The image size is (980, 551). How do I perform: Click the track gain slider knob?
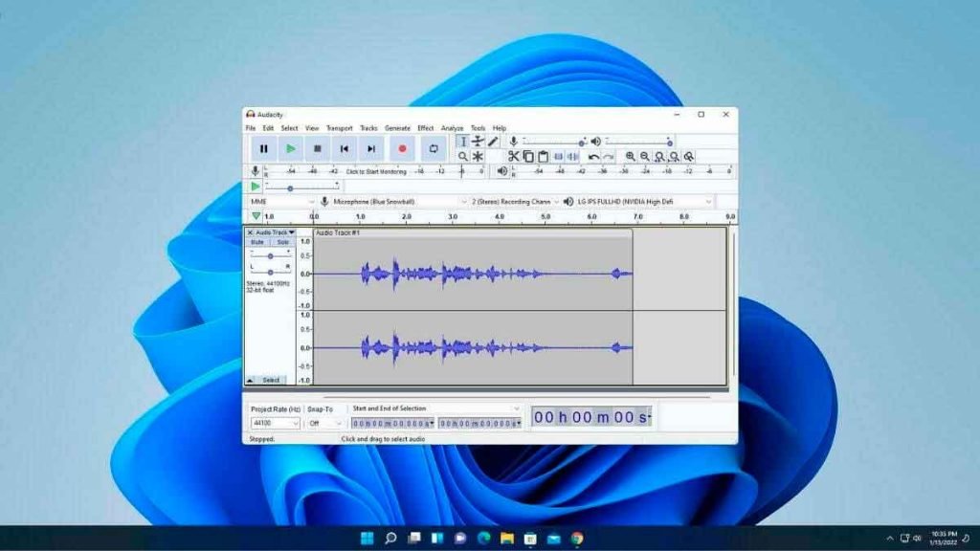(271, 255)
